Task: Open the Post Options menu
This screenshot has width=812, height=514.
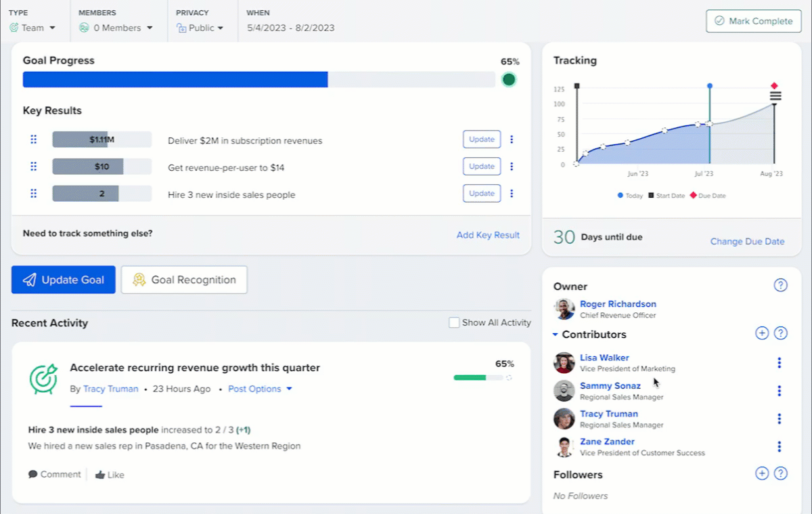Action: pyautogui.click(x=260, y=389)
